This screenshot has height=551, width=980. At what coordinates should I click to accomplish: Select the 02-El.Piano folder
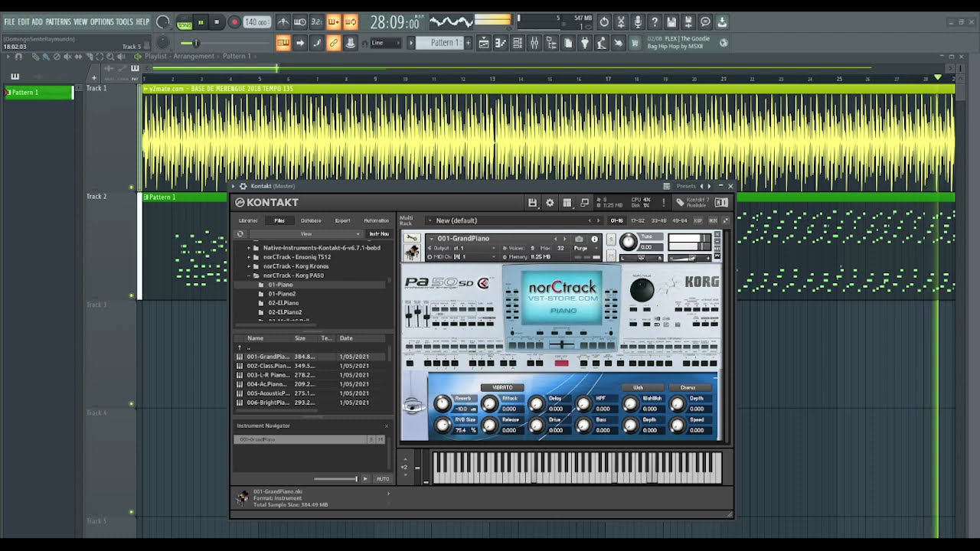pyautogui.click(x=283, y=303)
